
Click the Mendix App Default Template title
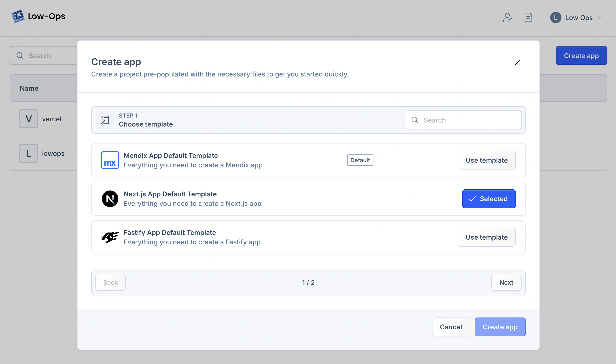171,156
